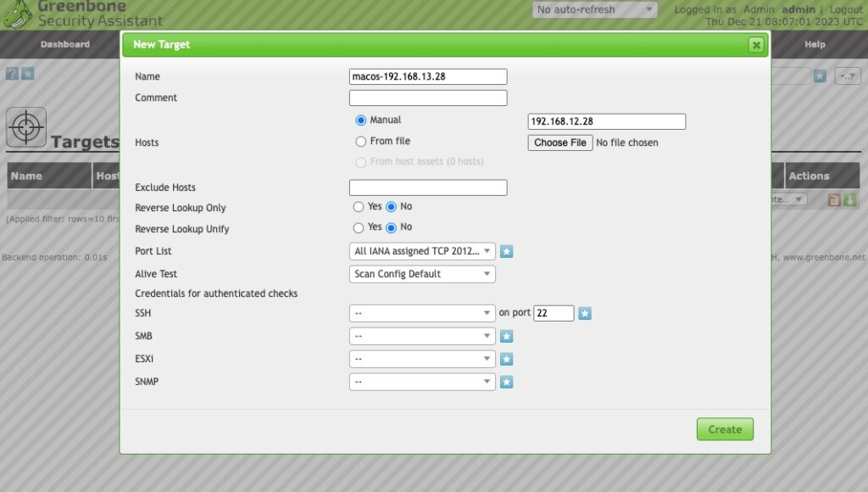The width and height of the screenshot is (868, 492).
Task: Click the Comment input field
Action: (x=428, y=98)
